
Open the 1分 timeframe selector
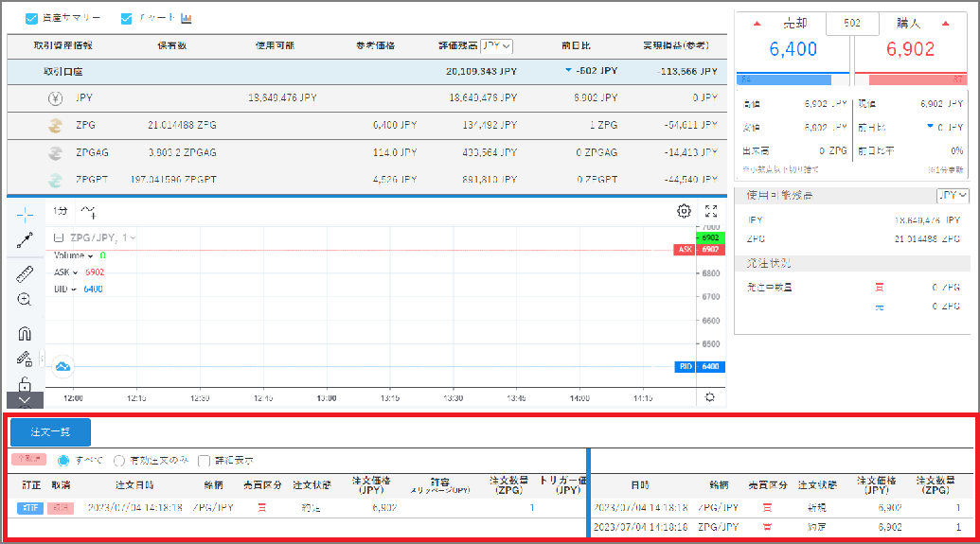(x=60, y=211)
